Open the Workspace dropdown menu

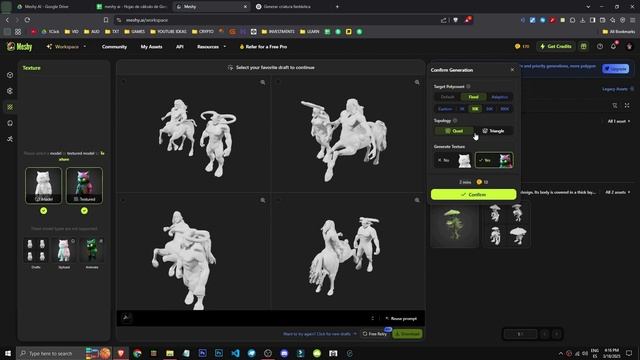coord(66,47)
